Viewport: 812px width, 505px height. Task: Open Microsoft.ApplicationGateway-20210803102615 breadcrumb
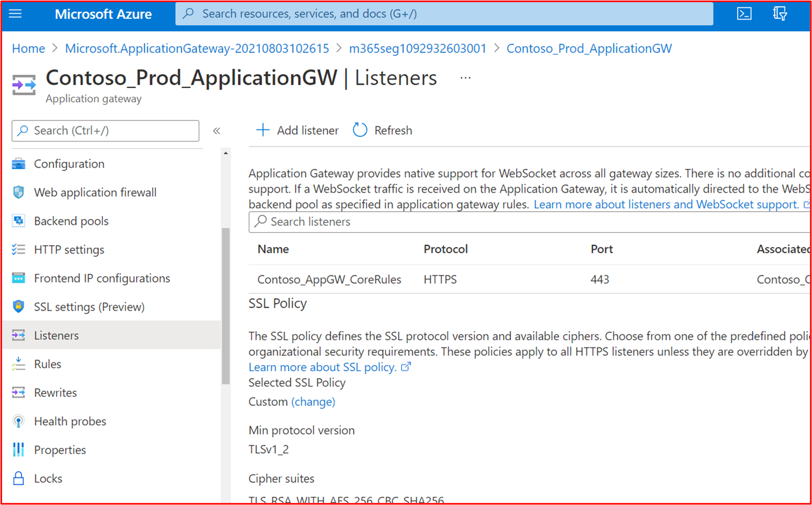tap(197, 49)
